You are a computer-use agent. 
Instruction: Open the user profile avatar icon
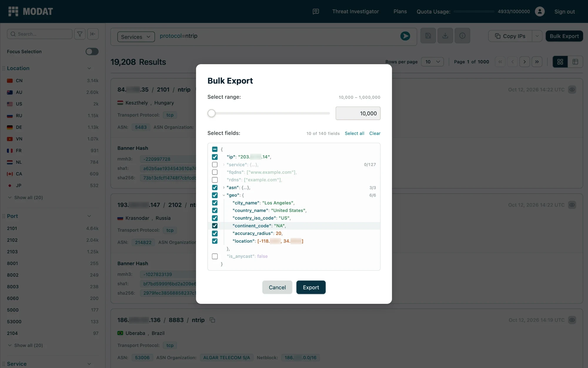click(539, 11)
